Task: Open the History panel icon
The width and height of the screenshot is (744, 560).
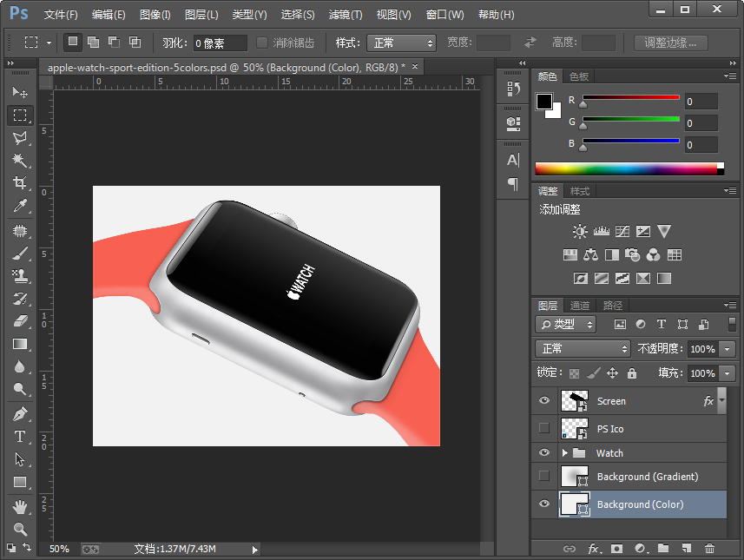Action: [x=513, y=89]
